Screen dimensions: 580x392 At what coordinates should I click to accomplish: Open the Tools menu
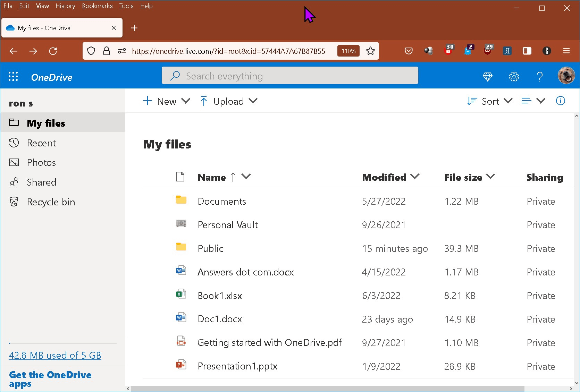click(126, 6)
